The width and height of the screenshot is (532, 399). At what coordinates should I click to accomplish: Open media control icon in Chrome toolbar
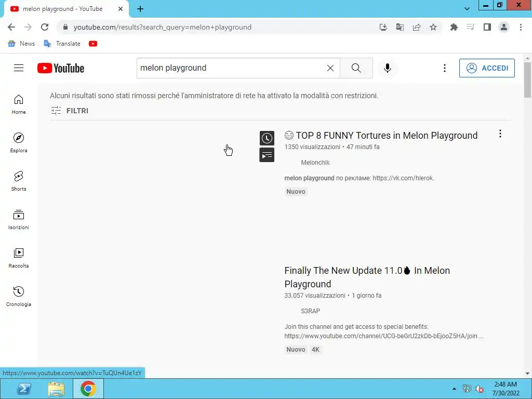471,27
